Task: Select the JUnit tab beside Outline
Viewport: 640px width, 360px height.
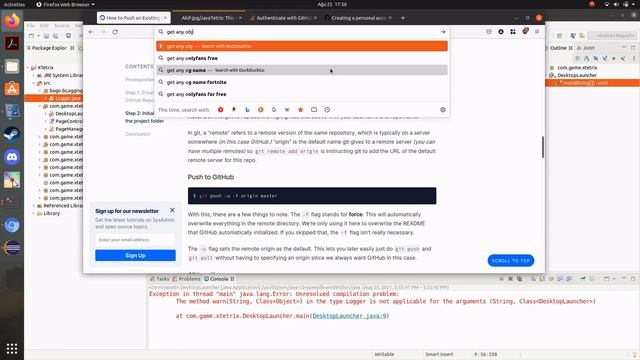Action: point(585,48)
